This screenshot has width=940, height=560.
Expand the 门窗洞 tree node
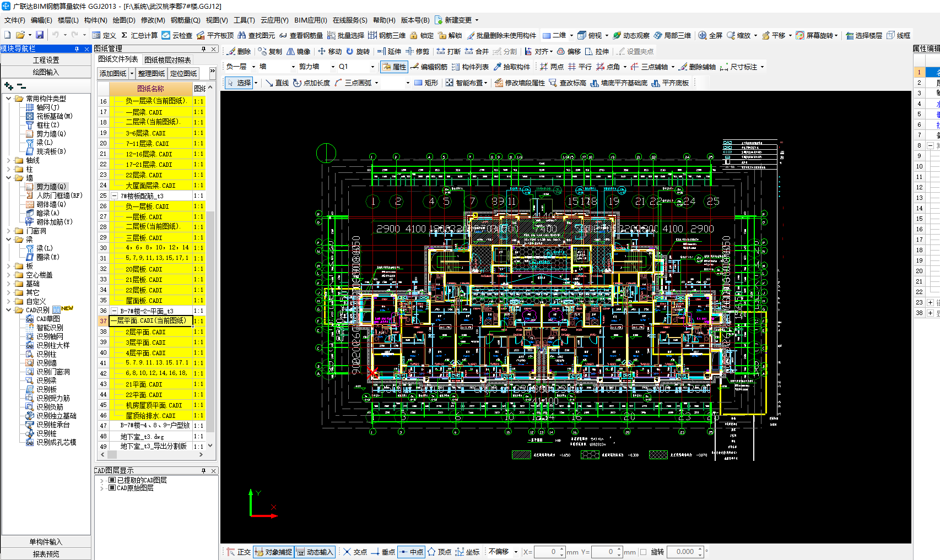(9, 231)
